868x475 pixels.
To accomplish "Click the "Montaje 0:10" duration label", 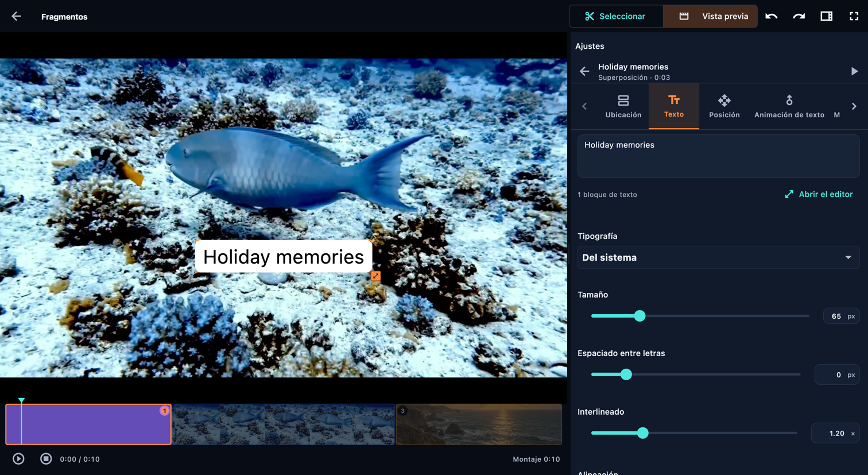I will click(x=536, y=459).
